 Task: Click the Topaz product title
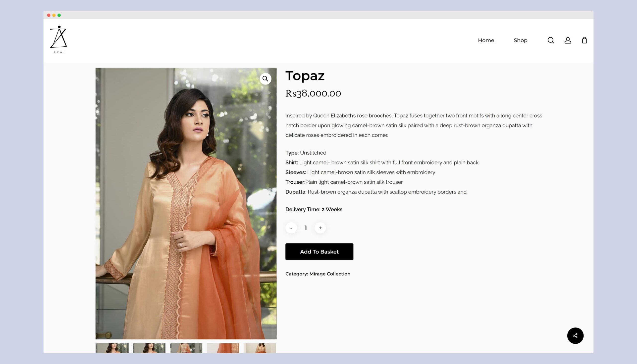click(x=305, y=76)
